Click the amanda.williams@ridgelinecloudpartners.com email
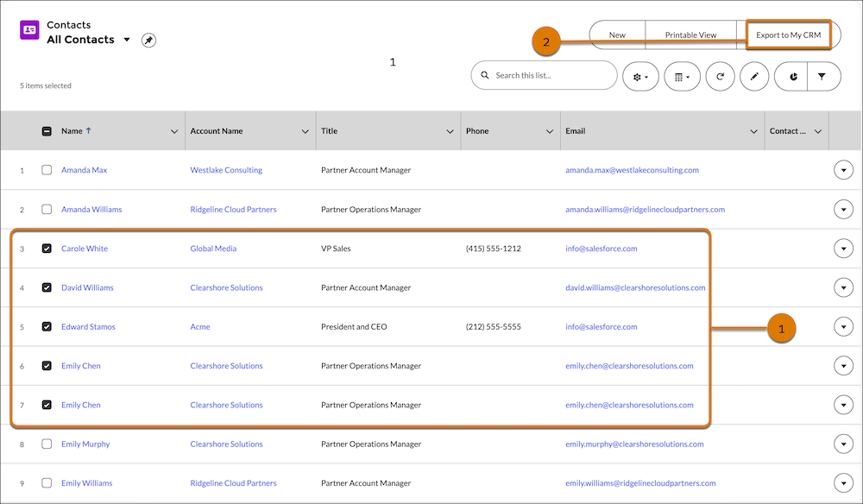Screen dimensions: 863x504 pyautogui.click(x=645, y=209)
